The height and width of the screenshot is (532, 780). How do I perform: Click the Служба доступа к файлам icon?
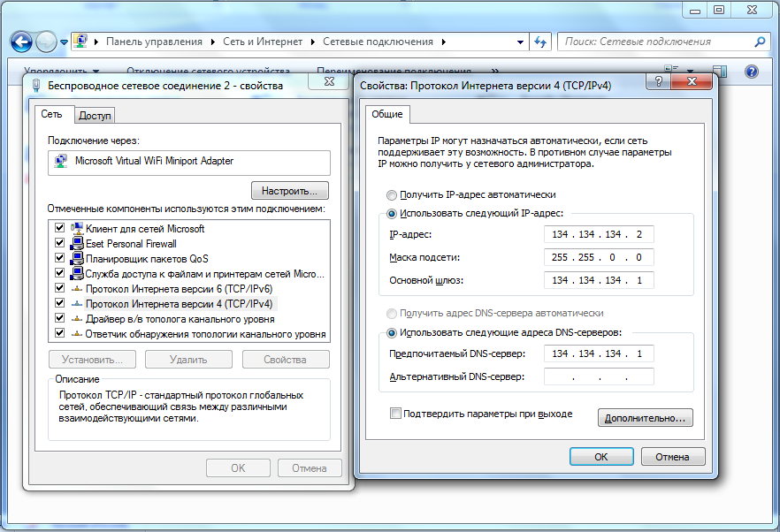77,273
